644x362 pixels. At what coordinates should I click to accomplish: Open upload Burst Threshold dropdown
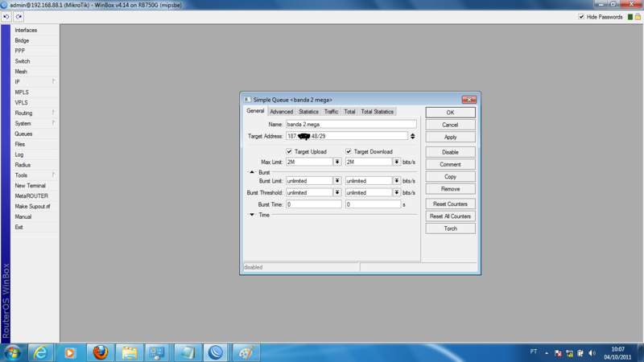[337, 192]
